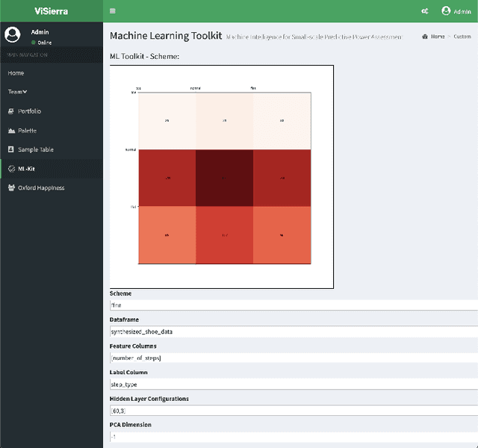Image resolution: width=478 pixels, height=448 pixels.
Task: Click the darkest center heatmap cell
Action: click(x=224, y=178)
